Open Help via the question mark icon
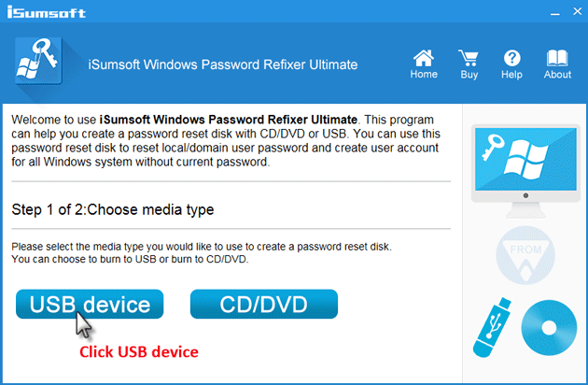 pyautogui.click(x=511, y=58)
